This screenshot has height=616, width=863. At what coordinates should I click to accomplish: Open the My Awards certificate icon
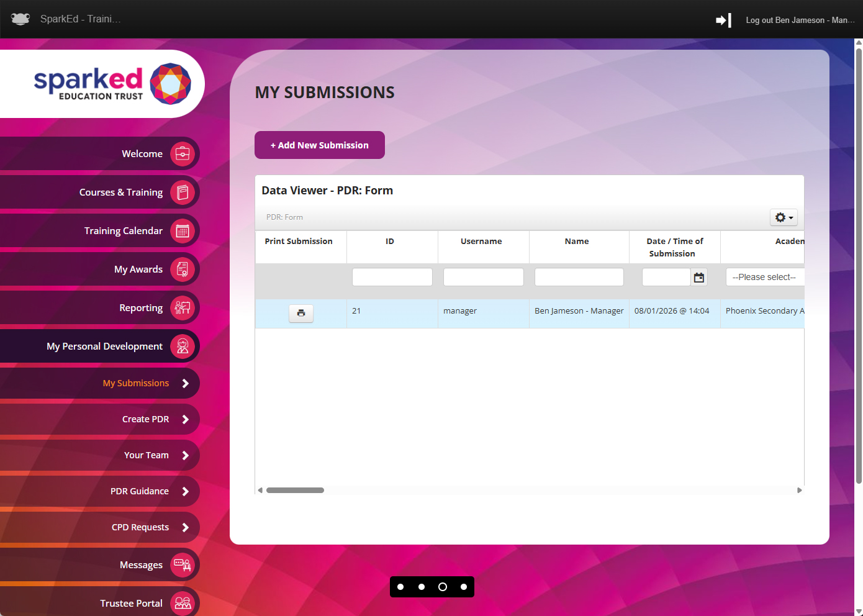(183, 269)
